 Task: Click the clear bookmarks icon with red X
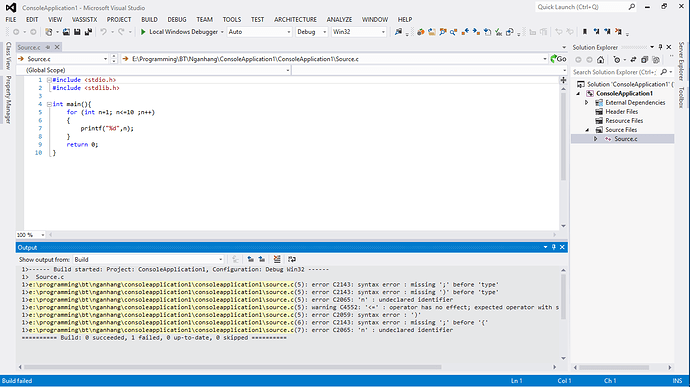point(618,32)
